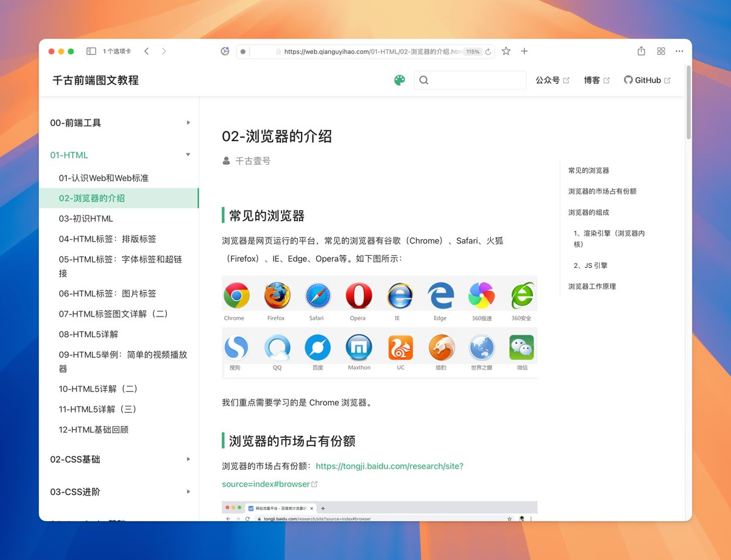Click the 猎豹 browser logo
This screenshot has height=560, width=731.
coord(442,348)
